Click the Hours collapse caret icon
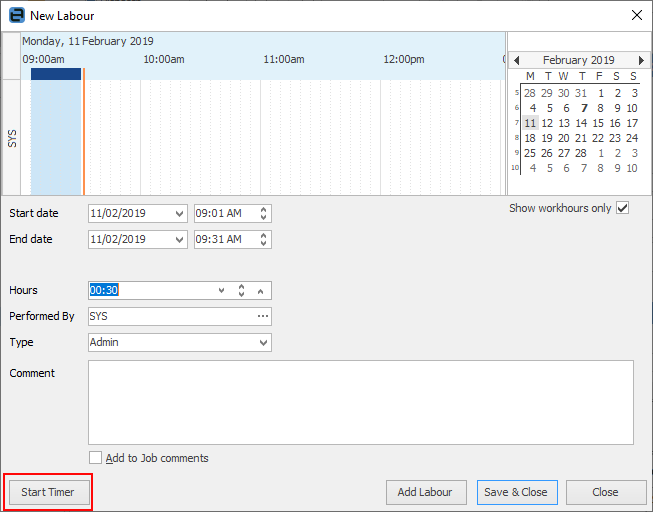The width and height of the screenshot is (653, 512). click(260, 291)
